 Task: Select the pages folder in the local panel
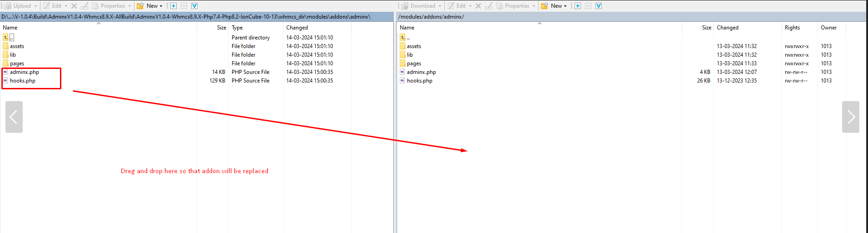[x=17, y=63]
